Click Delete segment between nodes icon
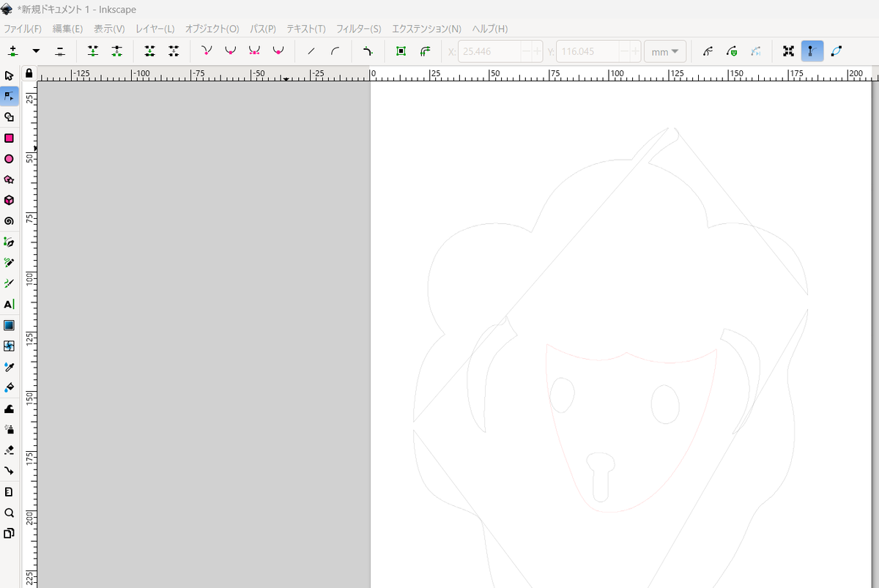Screen dimensions: 879x588 click(x=173, y=51)
